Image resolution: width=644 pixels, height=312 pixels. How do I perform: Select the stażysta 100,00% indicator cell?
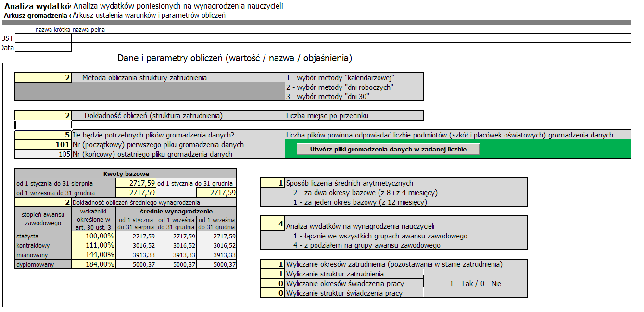93,236
